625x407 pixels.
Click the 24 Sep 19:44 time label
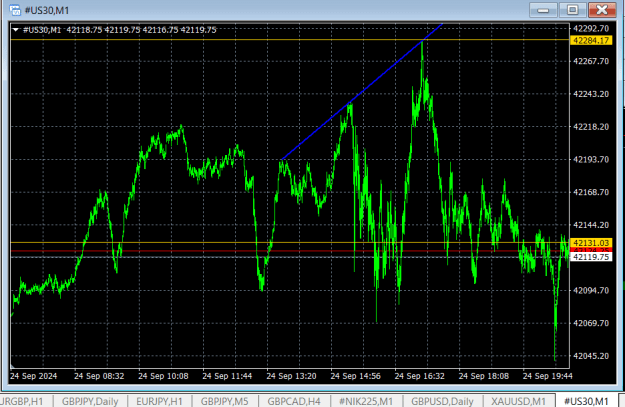coord(548,376)
